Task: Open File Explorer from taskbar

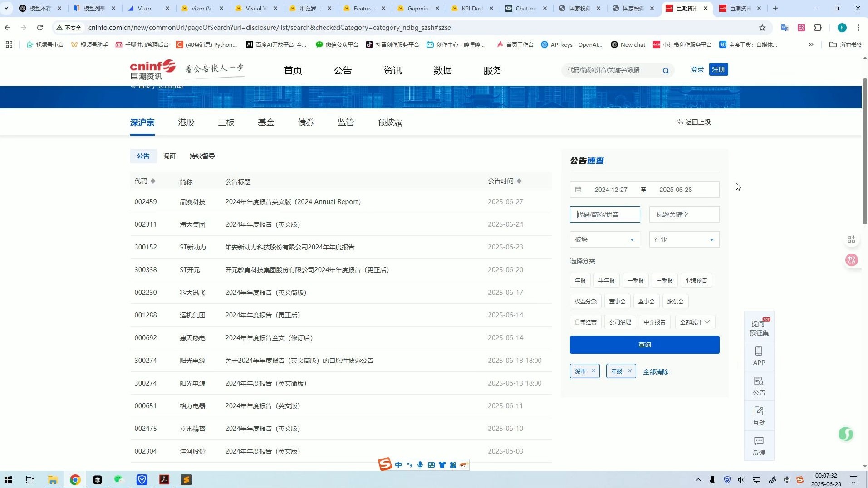Action: (53, 480)
